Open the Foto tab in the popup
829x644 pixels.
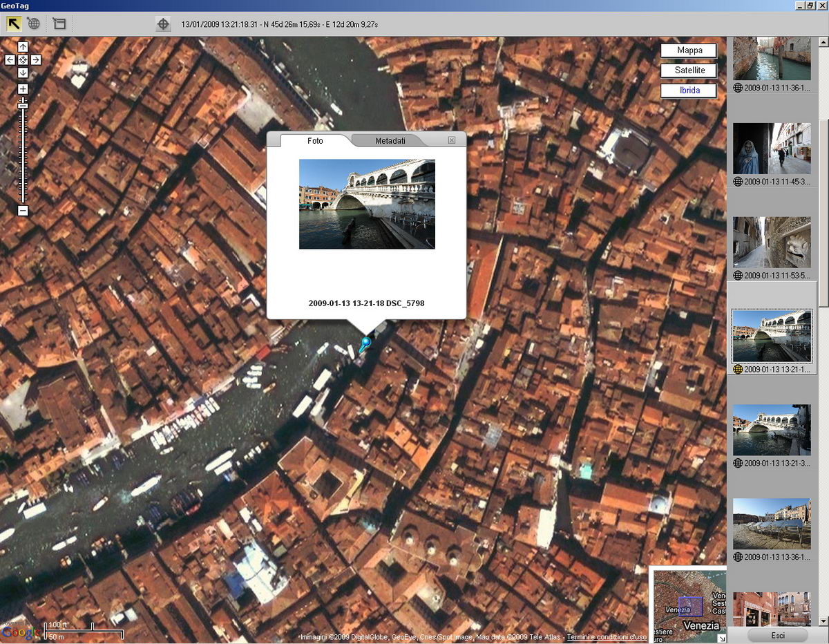(x=315, y=140)
